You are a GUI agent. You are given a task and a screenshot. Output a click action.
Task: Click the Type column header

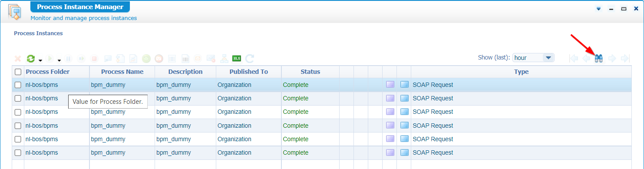tap(521, 72)
